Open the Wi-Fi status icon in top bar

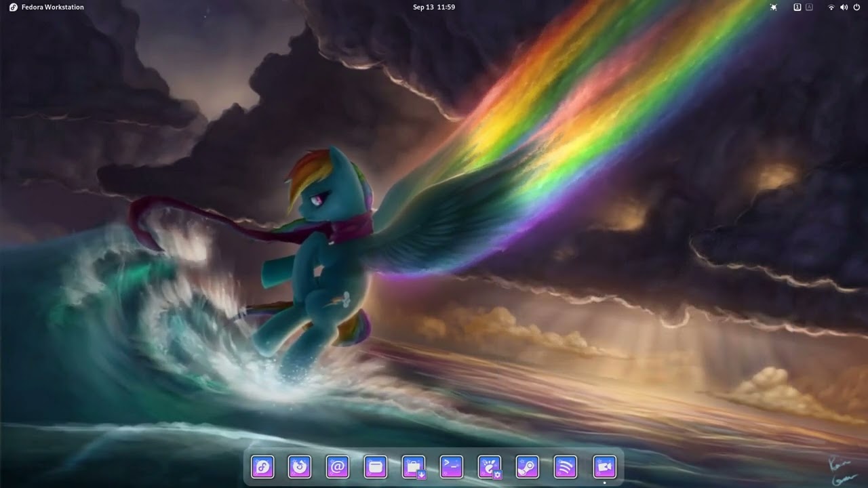(831, 7)
